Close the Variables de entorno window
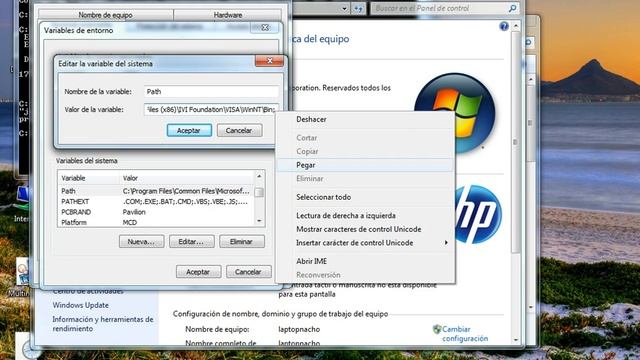 pyautogui.click(x=265, y=27)
